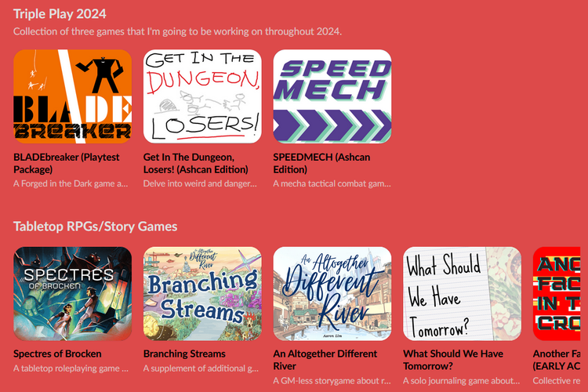
Task: Click the BLADEbreaker (Playtest Package) title link
Action: point(67,163)
